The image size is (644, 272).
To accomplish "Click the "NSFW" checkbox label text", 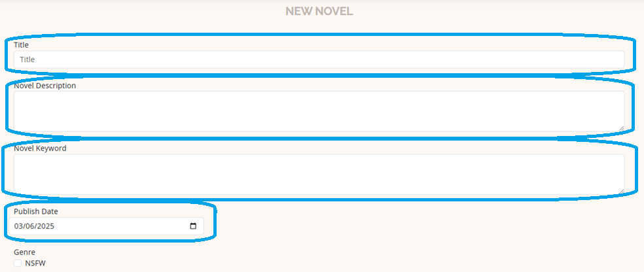I will [35, 263].
